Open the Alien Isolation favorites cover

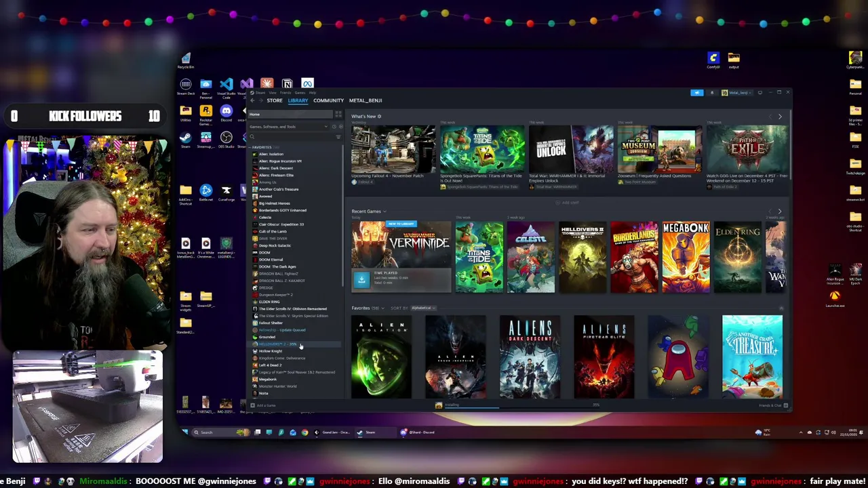[381, 357]
